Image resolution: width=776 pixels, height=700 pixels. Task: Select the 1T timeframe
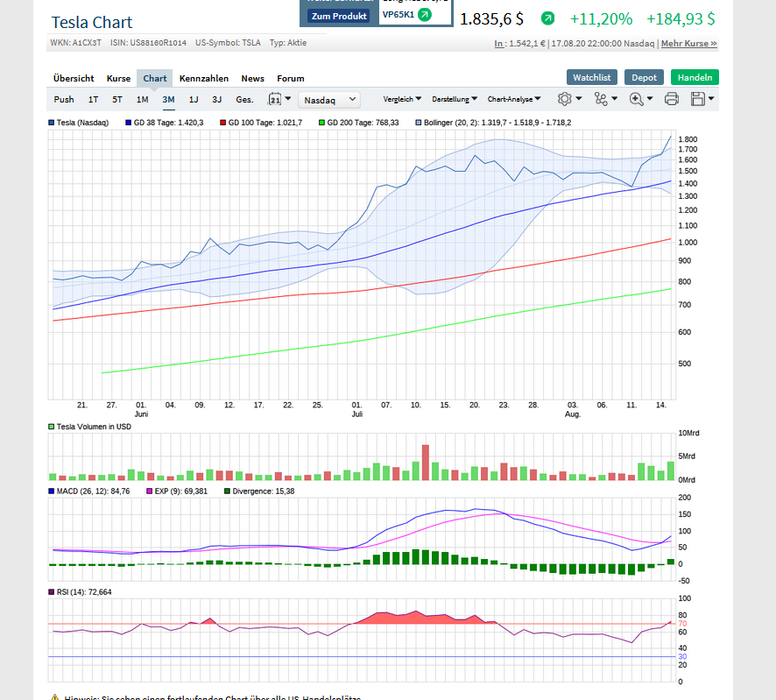[x=93, y=100]
